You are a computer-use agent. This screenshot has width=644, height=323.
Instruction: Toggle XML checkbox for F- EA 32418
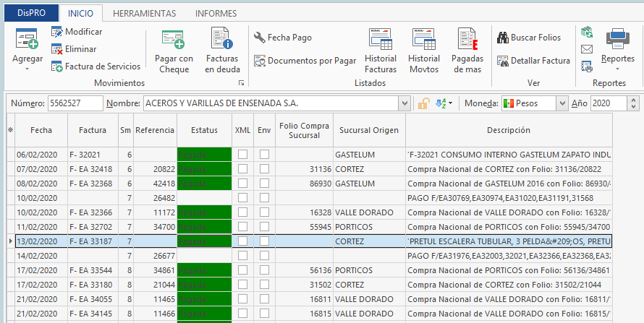click(242, 169)
